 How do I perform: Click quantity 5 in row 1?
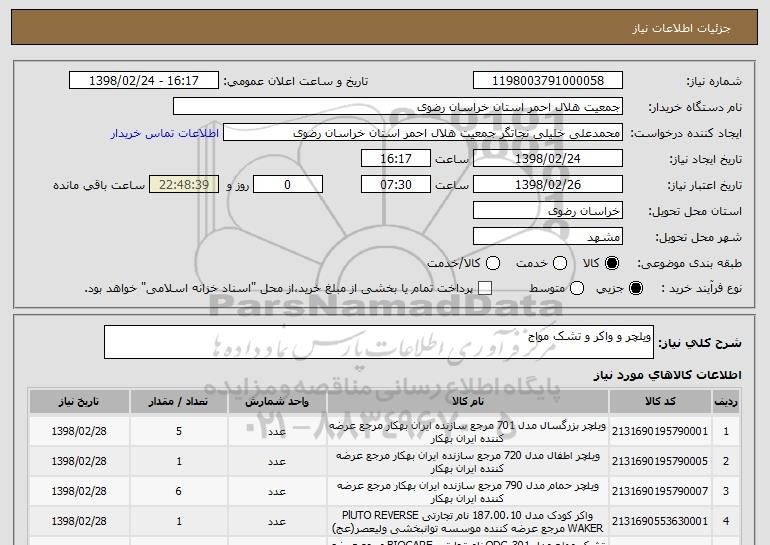pos(179,431)
